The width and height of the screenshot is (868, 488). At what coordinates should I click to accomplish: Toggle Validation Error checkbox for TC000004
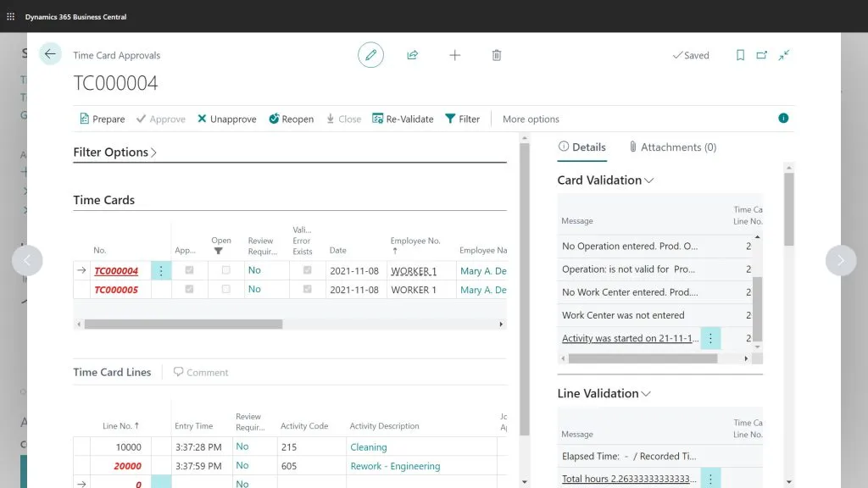(x=307, y=270)
